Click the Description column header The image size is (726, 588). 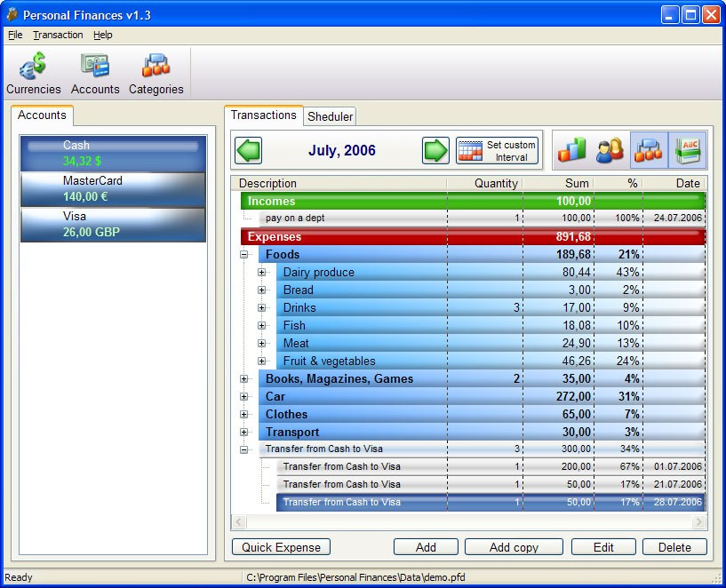pyautogui.click(x=339, y=184)
